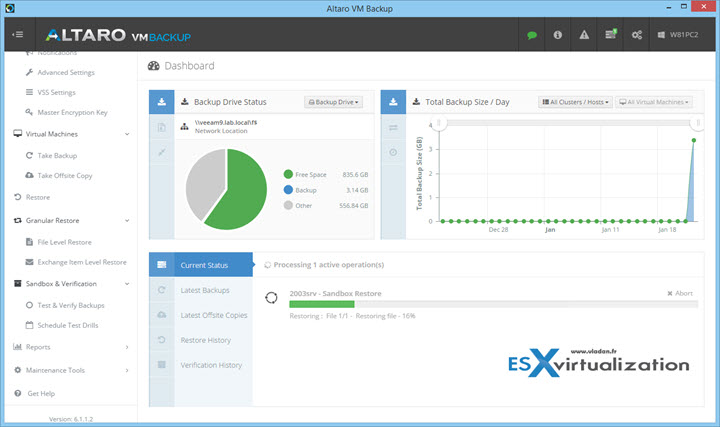Open the All Clusters / Hosts dropdown
This screenshot has width=720, height=427.
click(575, 102)
